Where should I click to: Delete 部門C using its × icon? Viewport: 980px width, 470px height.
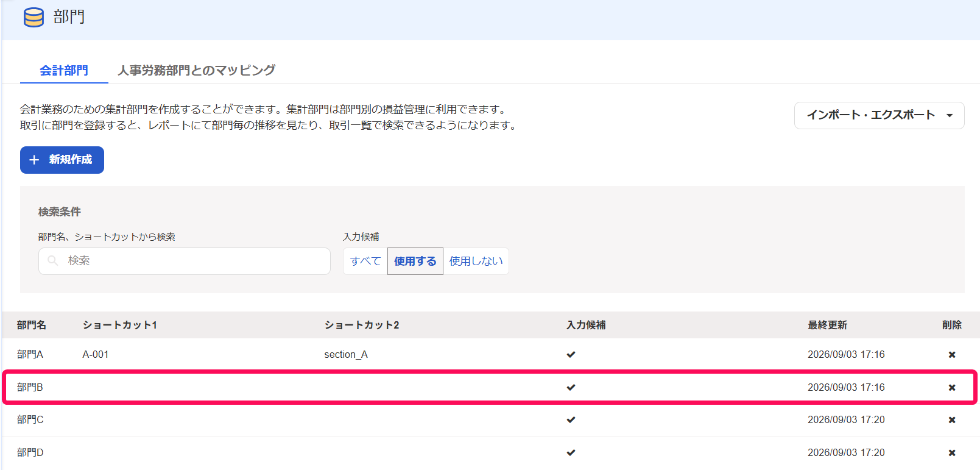point(952,420)
